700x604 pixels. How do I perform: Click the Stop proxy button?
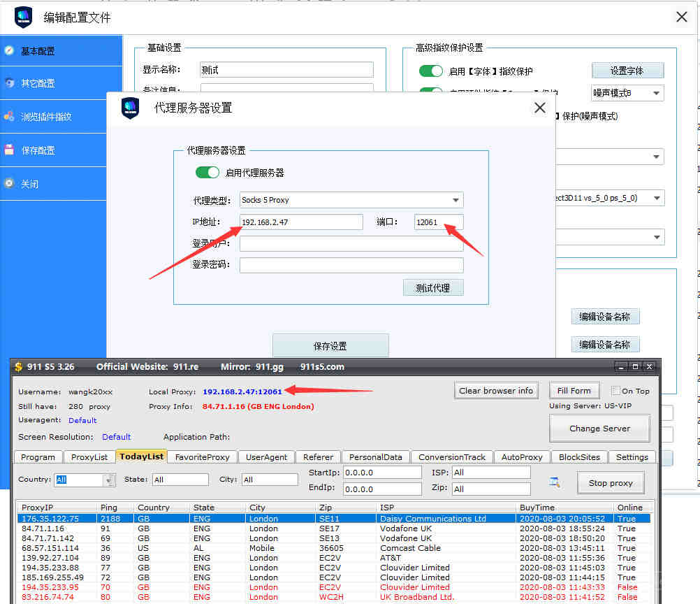point(611,483)
